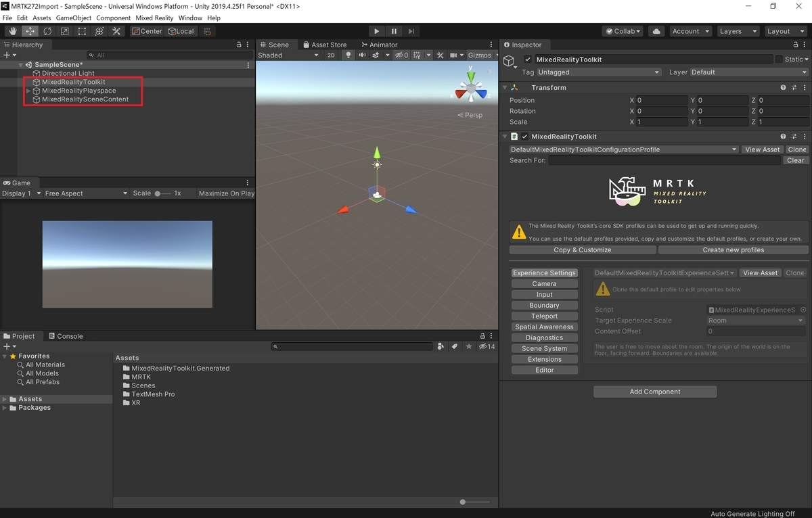Image resolution: width=812 pixels, height=518 pixels.
Task: Collapse the Transform component
Action: coord(505,88)
